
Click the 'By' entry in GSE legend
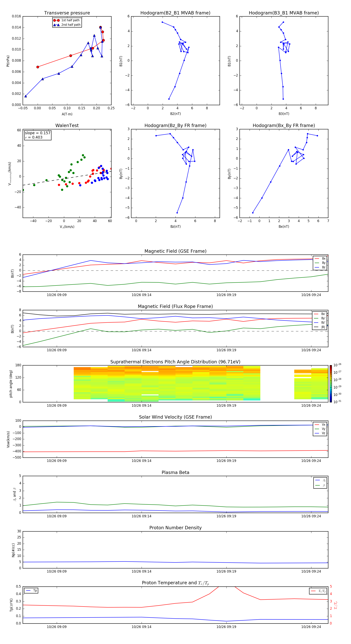point(320,263)
